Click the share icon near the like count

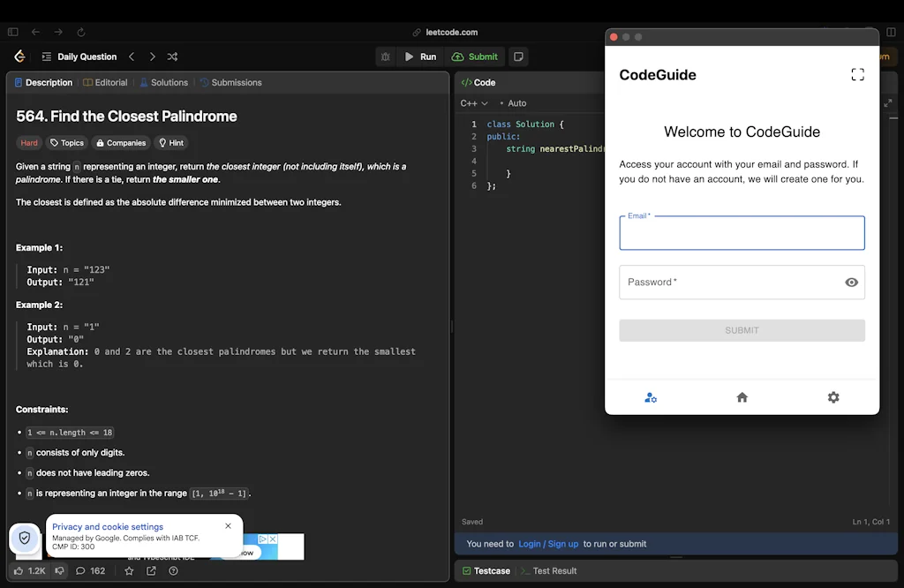pyautogui.click(x=151, y=570)
